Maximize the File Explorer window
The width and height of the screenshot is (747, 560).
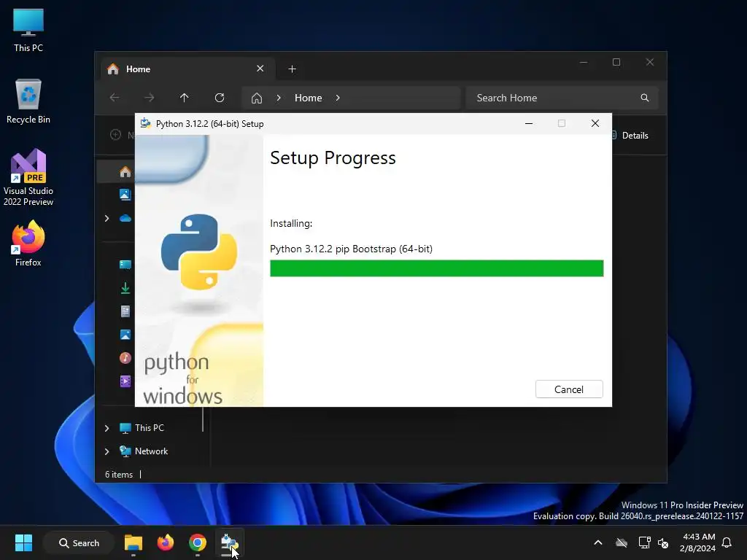616,63
